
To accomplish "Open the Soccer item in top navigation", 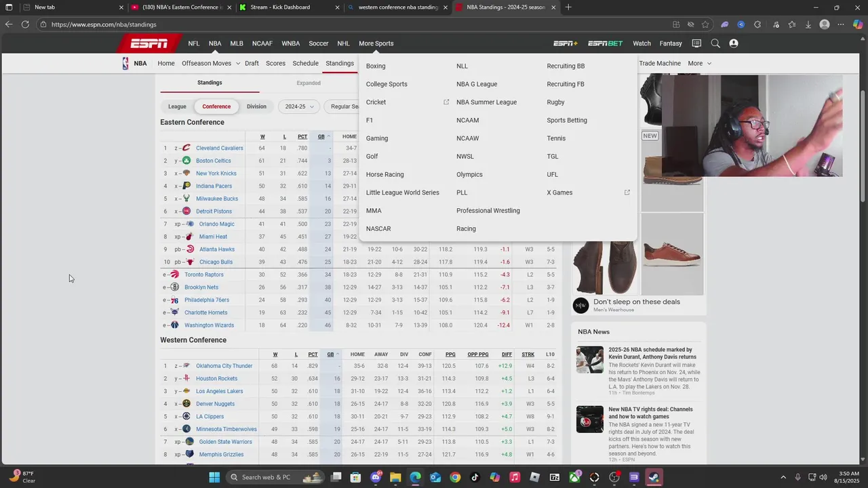I will (319, 43).
